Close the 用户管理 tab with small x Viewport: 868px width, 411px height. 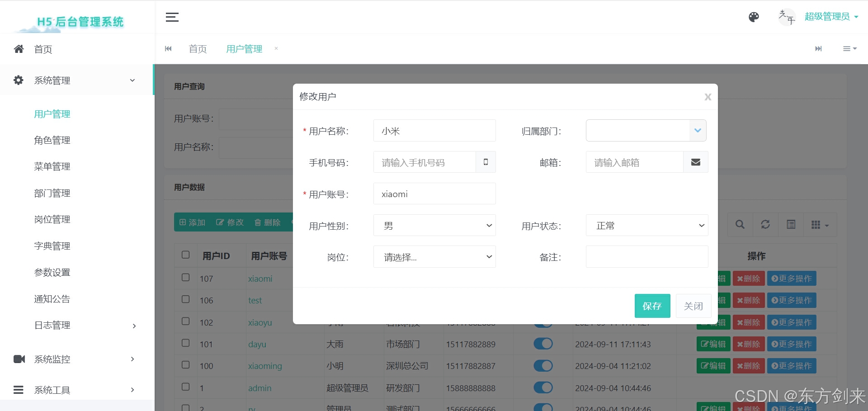point(276,48)
